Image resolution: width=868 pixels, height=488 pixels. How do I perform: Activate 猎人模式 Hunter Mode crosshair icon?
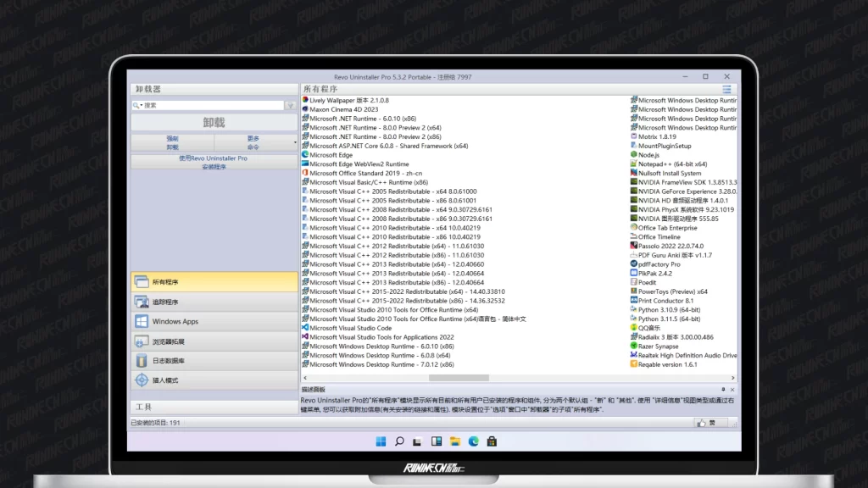[x=142, y=380]
